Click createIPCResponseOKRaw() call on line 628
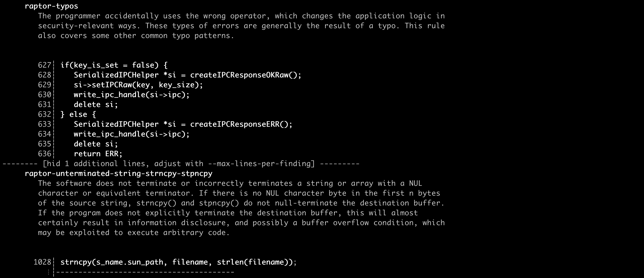 [246, 75]
